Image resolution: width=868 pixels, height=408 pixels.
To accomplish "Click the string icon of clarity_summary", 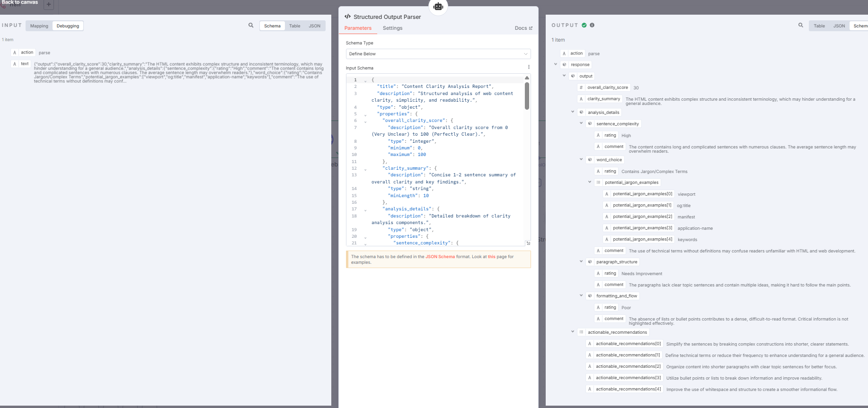I will click(581, 99).
